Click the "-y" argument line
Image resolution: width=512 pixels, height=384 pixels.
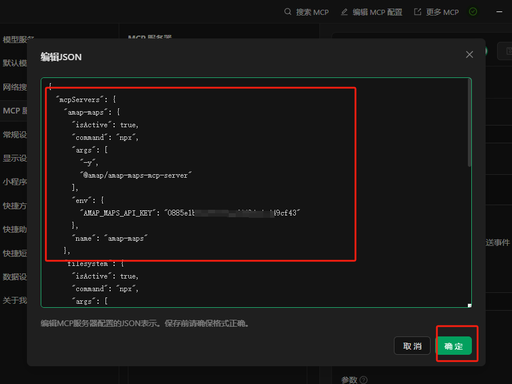[89, 163]
